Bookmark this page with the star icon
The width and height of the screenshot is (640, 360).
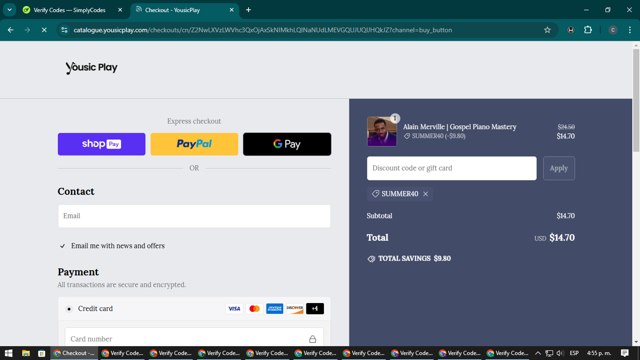(x=547, y=30)
